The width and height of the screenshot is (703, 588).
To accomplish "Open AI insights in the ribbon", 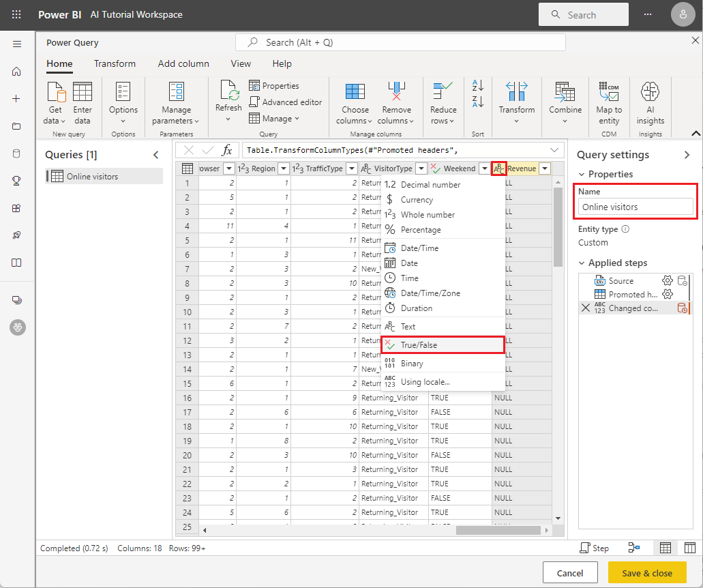I will (x=650, y=103).
